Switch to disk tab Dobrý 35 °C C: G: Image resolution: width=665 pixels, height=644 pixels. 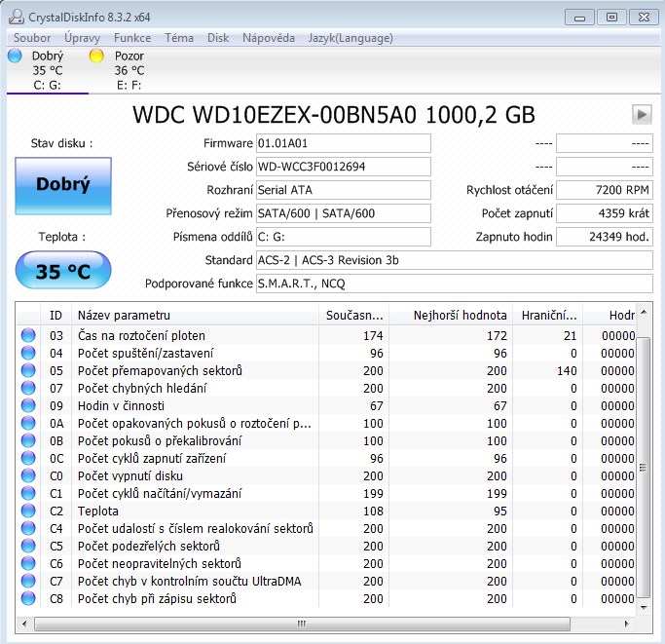coord(48,70)
